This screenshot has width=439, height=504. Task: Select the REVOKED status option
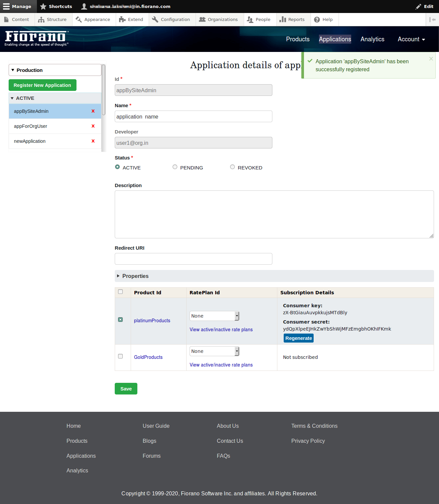point(232,167)
